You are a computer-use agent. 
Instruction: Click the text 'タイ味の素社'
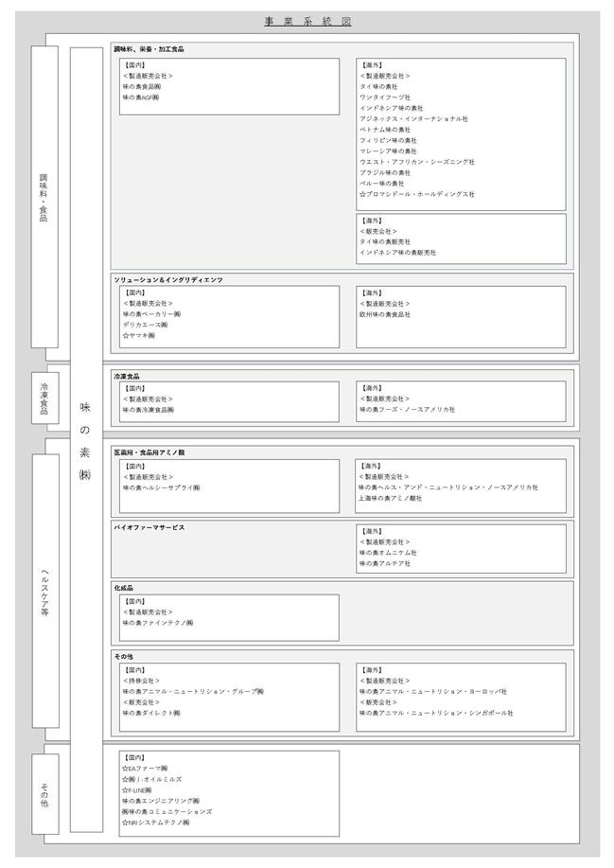379,86
